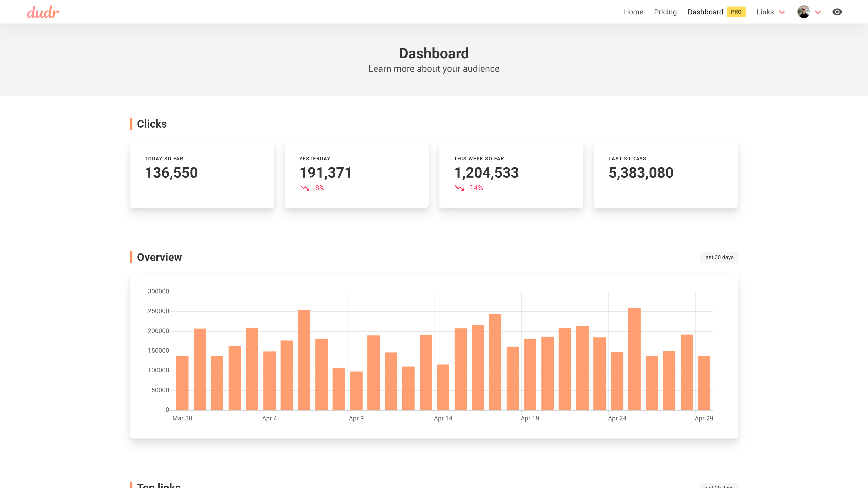
Task: Click the this-week downward trend icon
Action: (x=459, y=188)
